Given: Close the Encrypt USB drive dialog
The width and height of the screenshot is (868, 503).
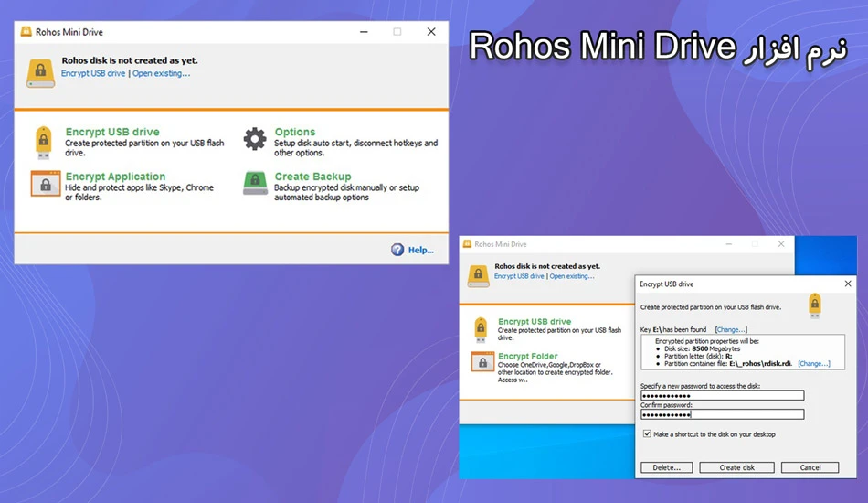Looking at the screenshot, I should pos(848,284).
